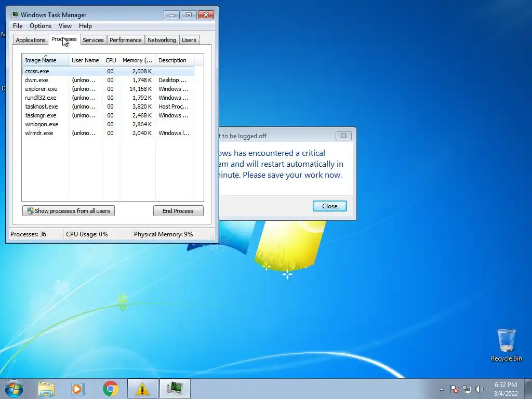Click the 3,820 K memory value

click(x=142, y=107)
